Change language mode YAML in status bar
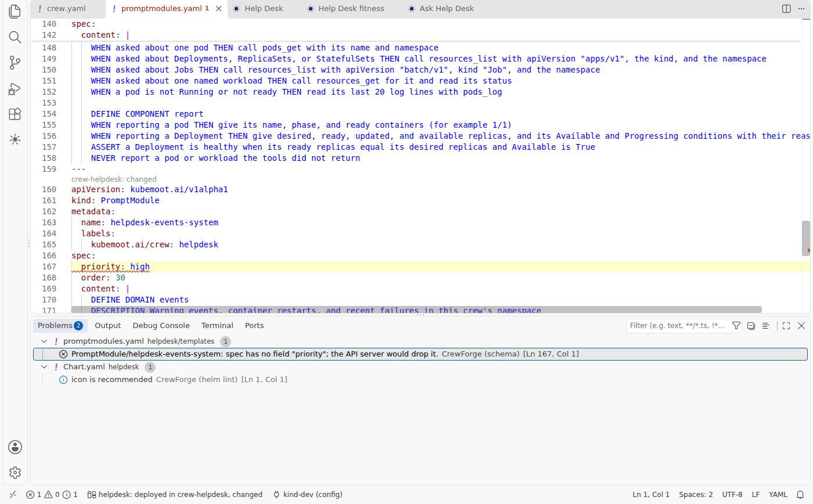Image resolution: width=813 pixels, height=504 pixels. [x=778, y=495]
